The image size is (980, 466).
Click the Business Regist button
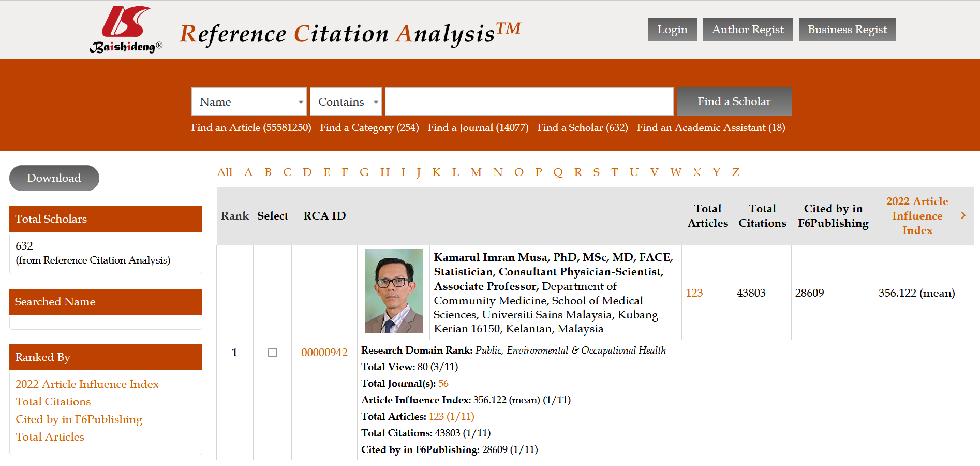point(848,30)
